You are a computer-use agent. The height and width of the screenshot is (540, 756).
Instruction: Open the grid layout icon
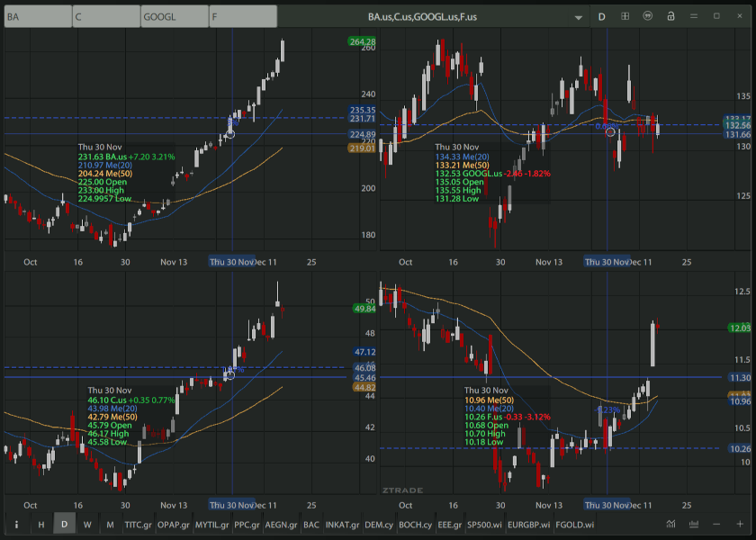[625, 16]
